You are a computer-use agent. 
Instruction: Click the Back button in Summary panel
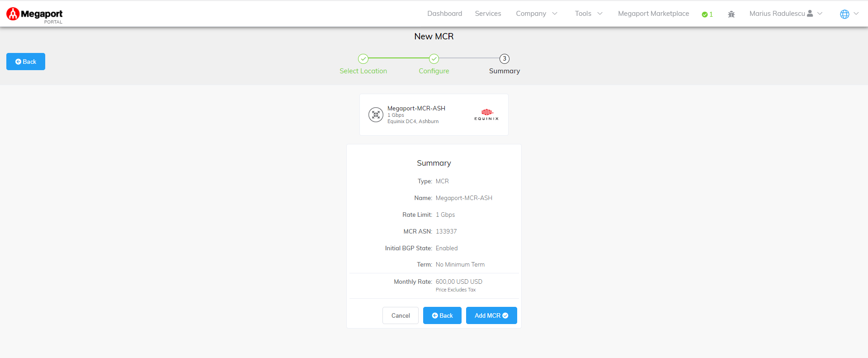[442, 315]
